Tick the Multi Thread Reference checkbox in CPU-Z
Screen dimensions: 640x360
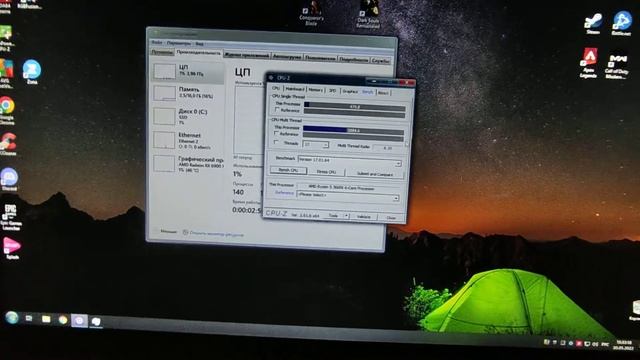point(276,133)
